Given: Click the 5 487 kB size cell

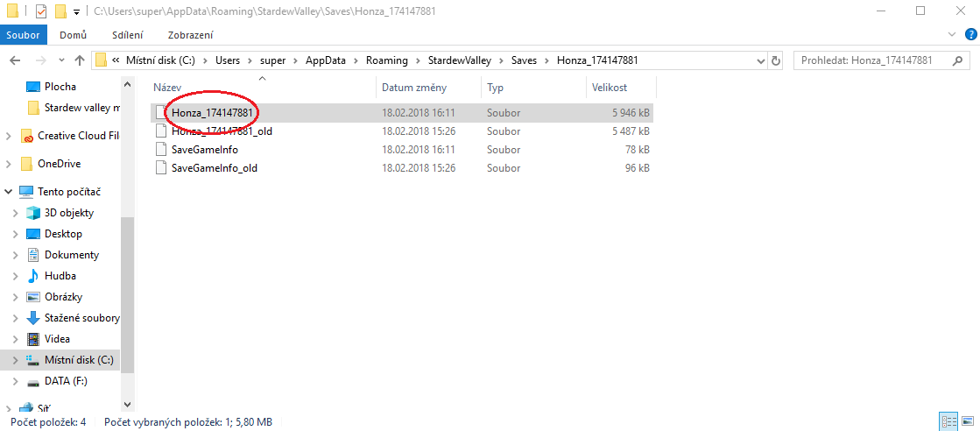Looking at the screenshot, I should [x=629, y=131].
